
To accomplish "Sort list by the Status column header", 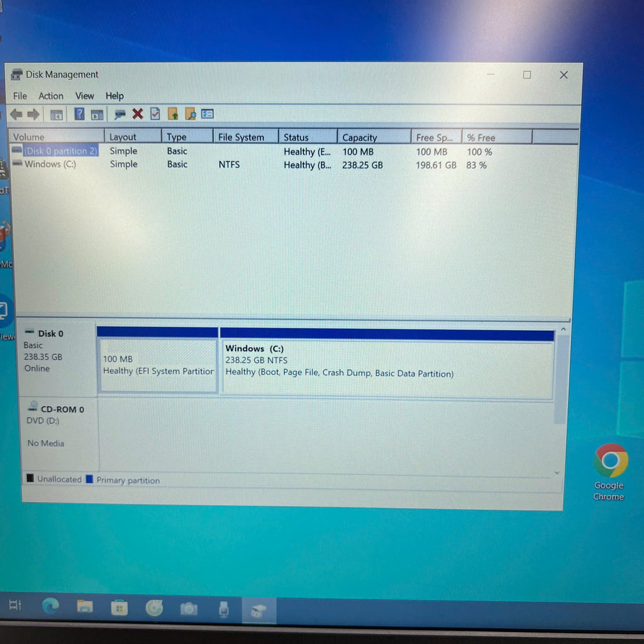I will [296, 137].
